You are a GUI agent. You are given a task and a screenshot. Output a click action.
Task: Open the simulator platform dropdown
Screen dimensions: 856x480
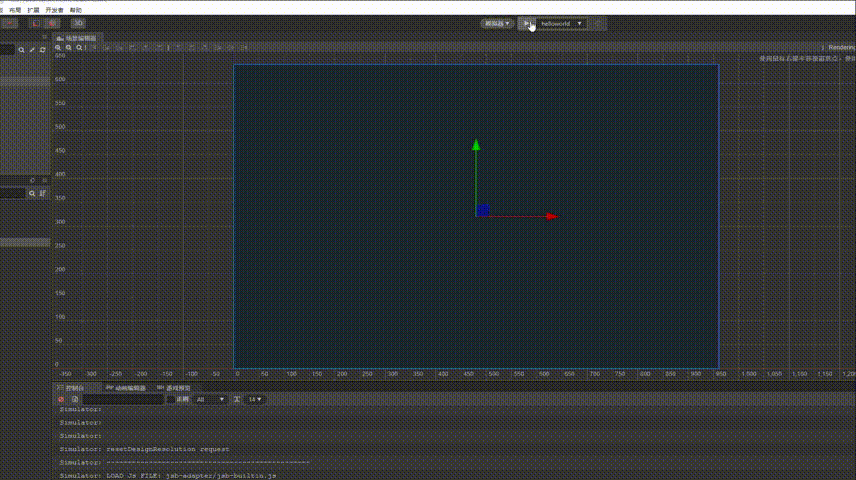pyautogui.click(x=497, y=23)
